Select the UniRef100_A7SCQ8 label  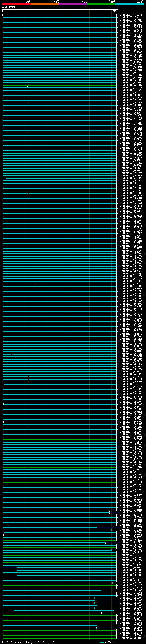131,625
